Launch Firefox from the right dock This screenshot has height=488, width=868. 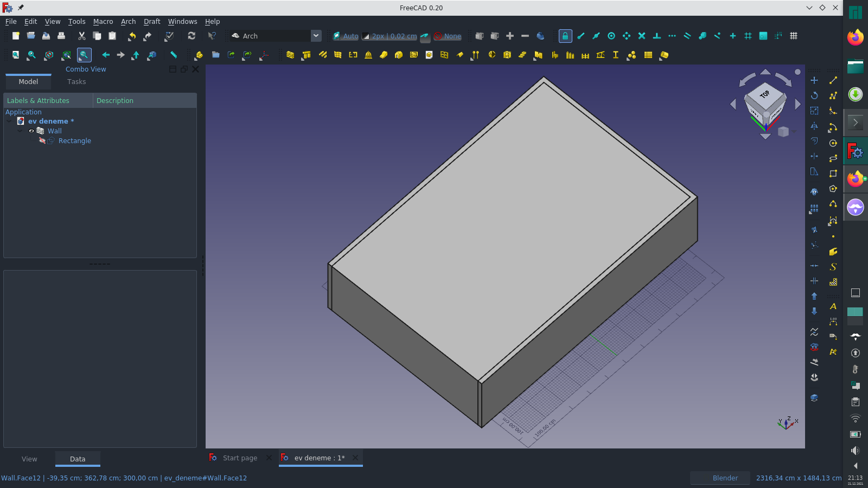pyautogui.click(x=856, y=38)
